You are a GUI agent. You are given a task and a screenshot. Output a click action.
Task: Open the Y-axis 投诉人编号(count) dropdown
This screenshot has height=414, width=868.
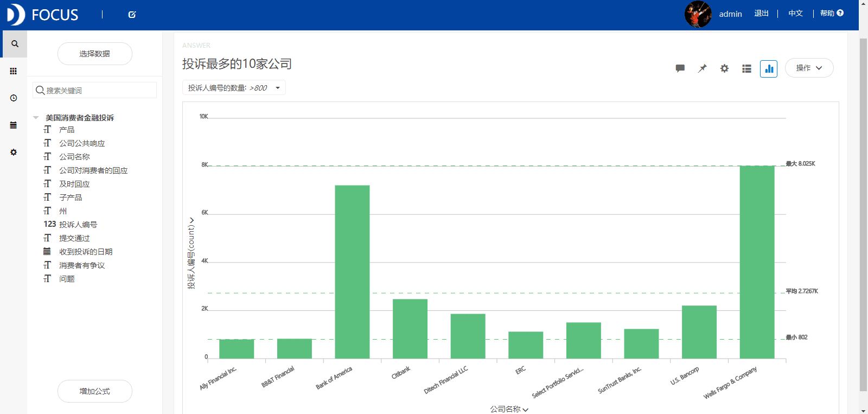click(191, 253)
